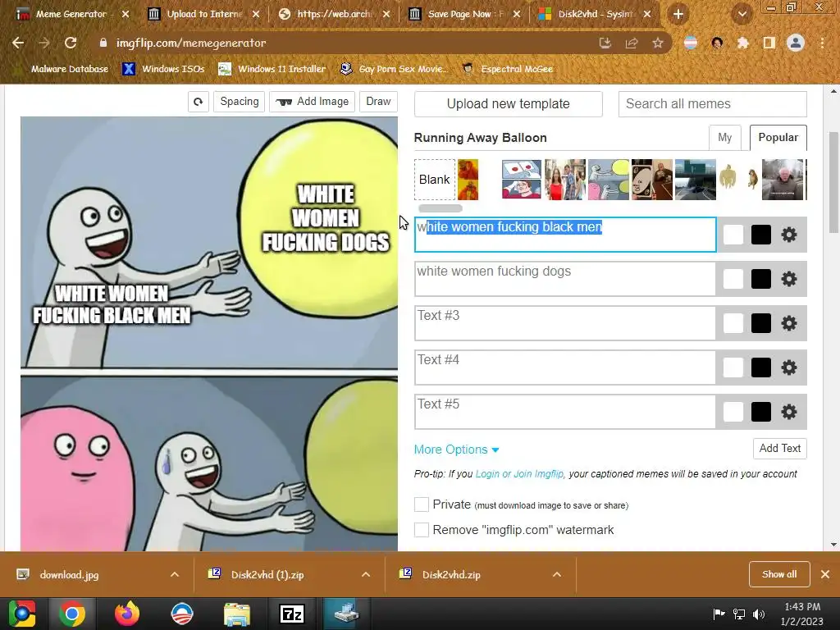This screenshot has width=840, height=630.
Task: Click the address bar URL
Action: click(x=191, y=43)
